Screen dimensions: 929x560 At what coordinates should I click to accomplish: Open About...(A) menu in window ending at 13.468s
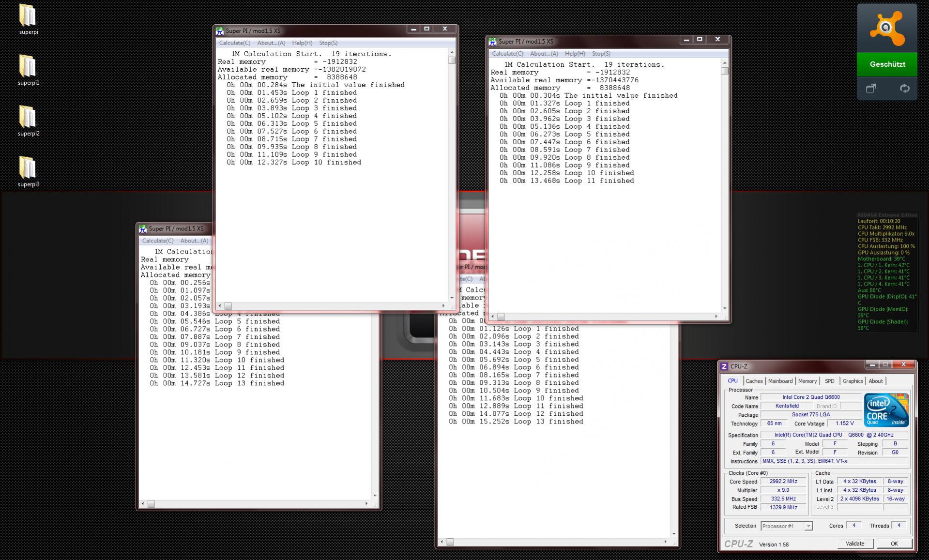coord(544,54)
